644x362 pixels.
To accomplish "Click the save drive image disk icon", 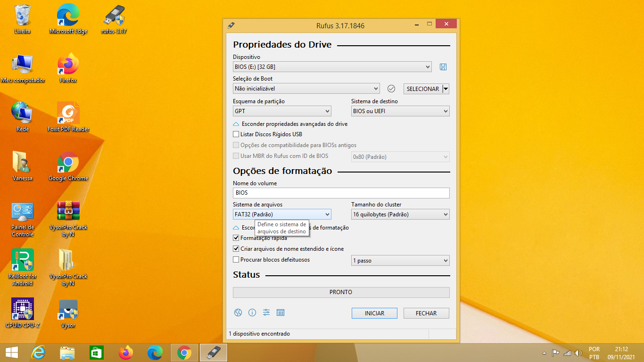I will pyautogui.click(x=443, y=67).
